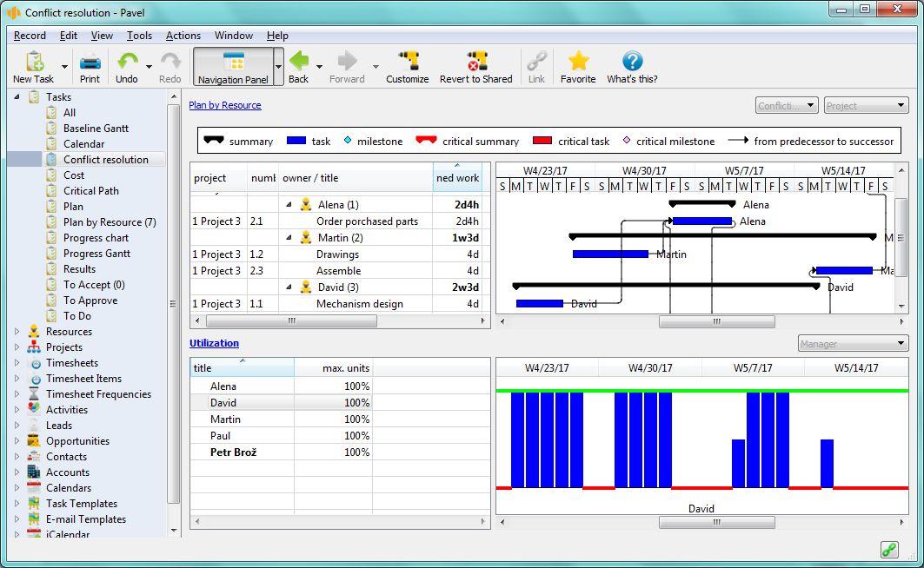Select the Calendars icon in the tree
This screenshot has height=568, width=924.
34,487
